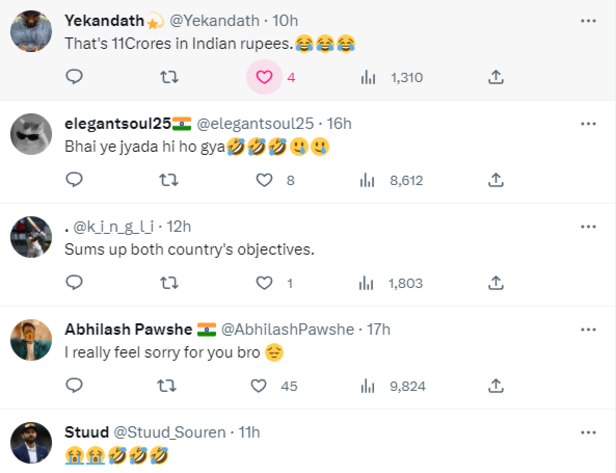Viewport: 616px width, 473px height.
Task: Open Abhilash Pawshe's profile name
Action: 128,329
